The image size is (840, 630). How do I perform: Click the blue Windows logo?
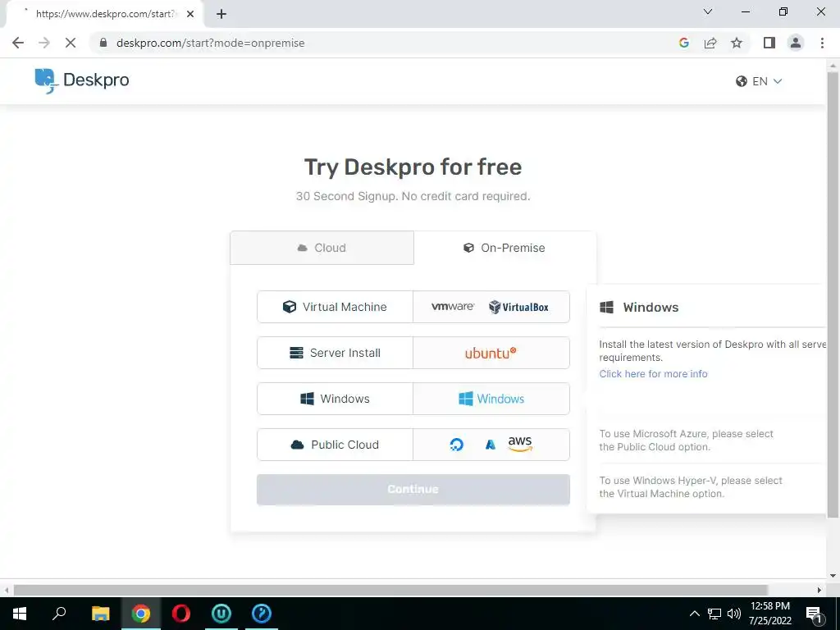tap(491, 399)
